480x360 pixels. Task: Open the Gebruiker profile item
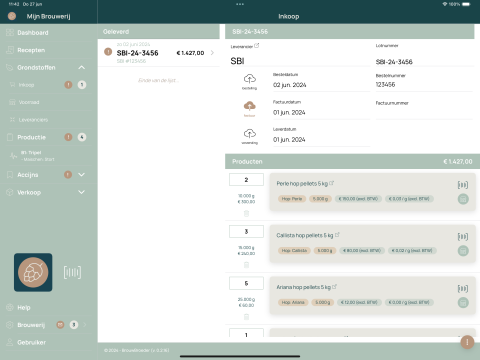tap(31, 342)
